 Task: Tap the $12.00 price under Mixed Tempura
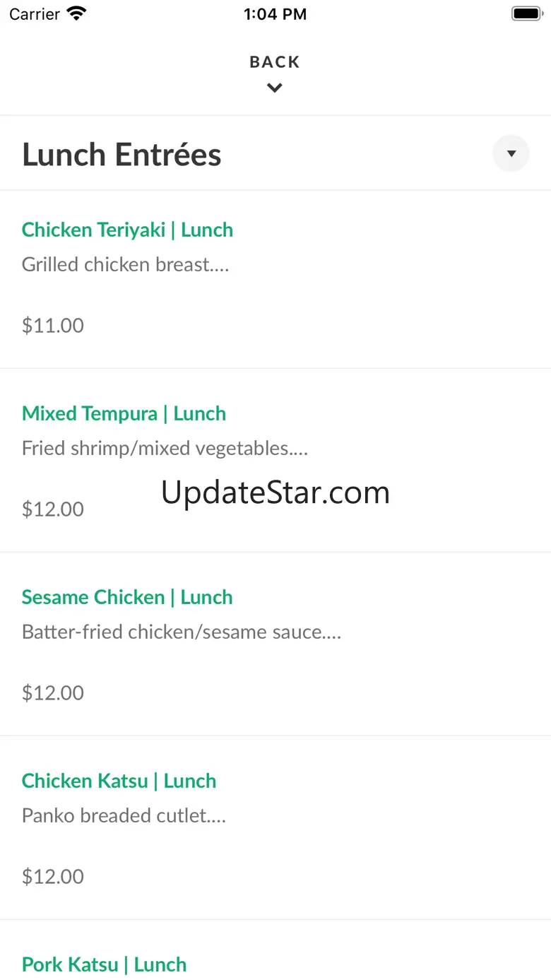pos(53,509)
